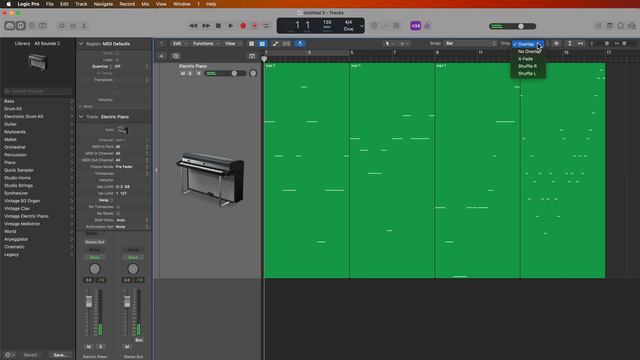The image size is (640, 360).
Task: Toggle the purple count-in button
Action: click(416, 26)
